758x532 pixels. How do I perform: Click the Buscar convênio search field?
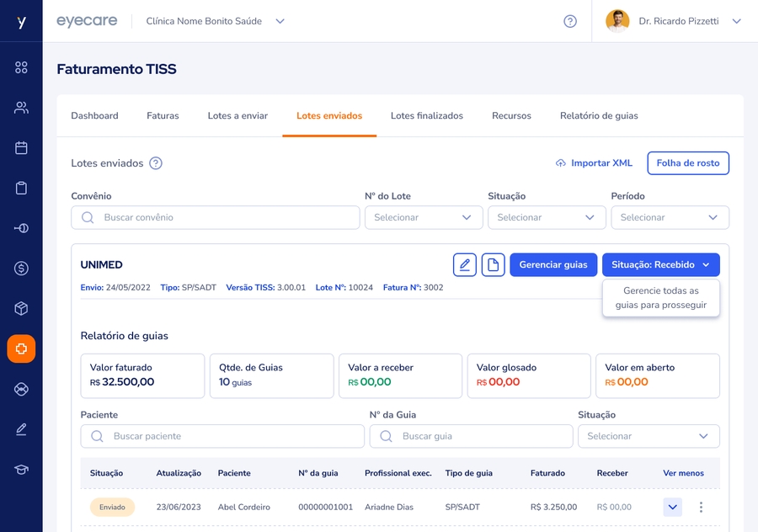point(216,217)
